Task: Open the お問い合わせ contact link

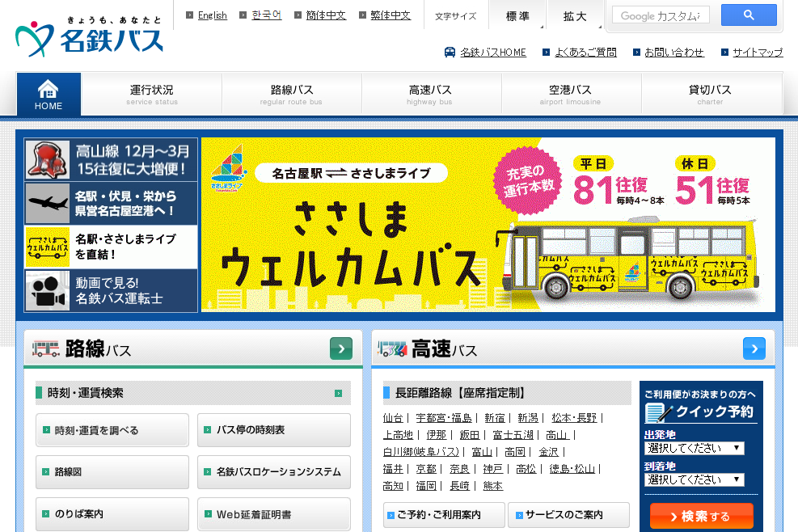Action: [674, 53]
